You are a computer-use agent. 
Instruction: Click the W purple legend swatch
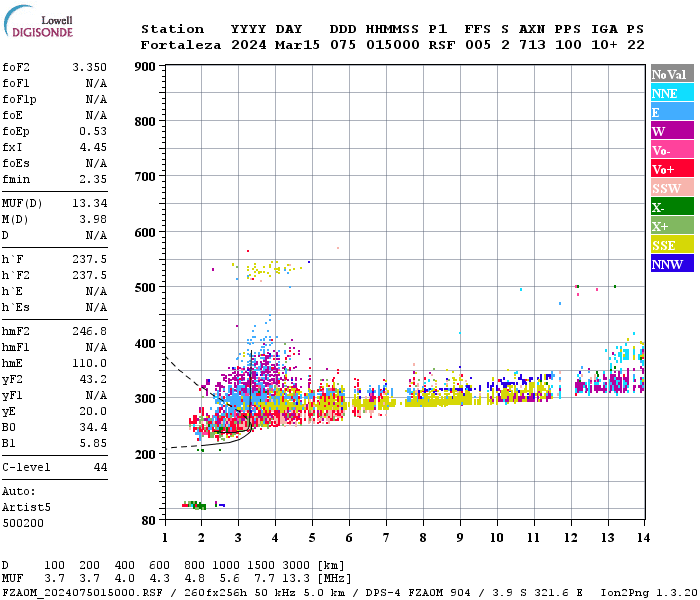(672, 131)
